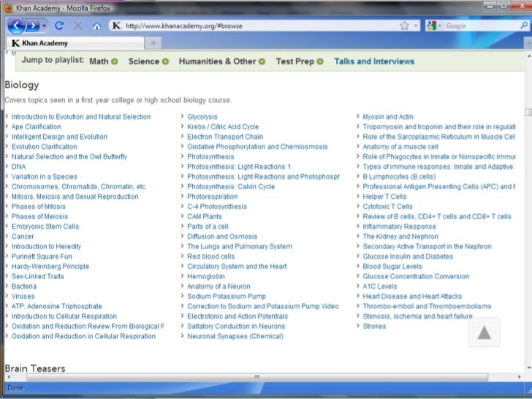
Task: Jump to the Math playlist
Action: click(x=99, y=61)
